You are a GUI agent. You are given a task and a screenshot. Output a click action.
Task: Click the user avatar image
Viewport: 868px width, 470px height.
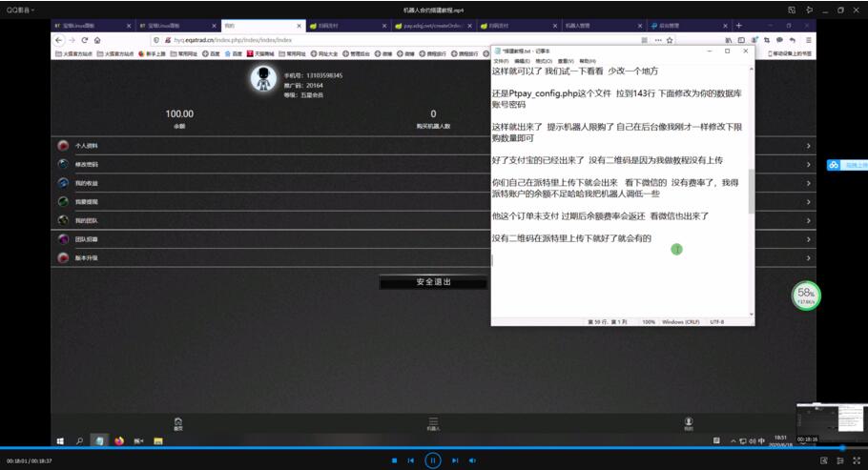[263, 80]
